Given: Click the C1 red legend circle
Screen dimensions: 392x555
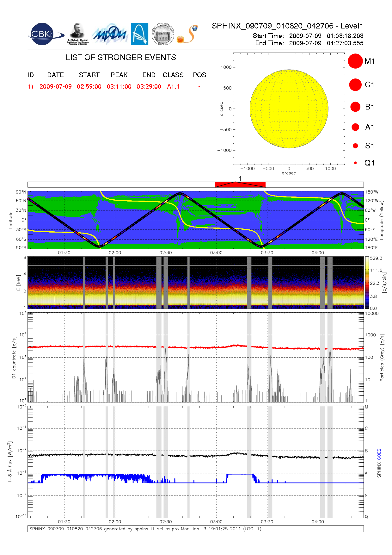Looking at the screenshot, I should pyautogui.click(x=355, y=85).
